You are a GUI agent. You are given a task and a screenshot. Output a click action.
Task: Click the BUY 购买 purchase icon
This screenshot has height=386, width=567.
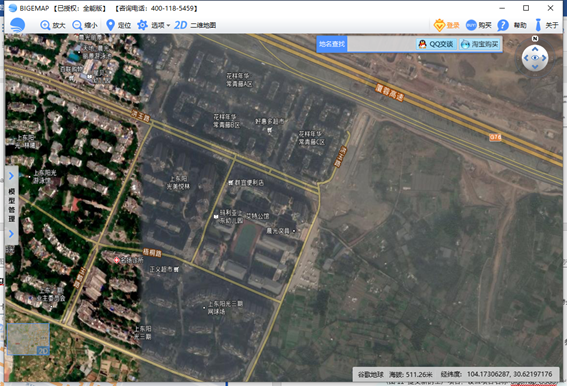click(471, 25)
